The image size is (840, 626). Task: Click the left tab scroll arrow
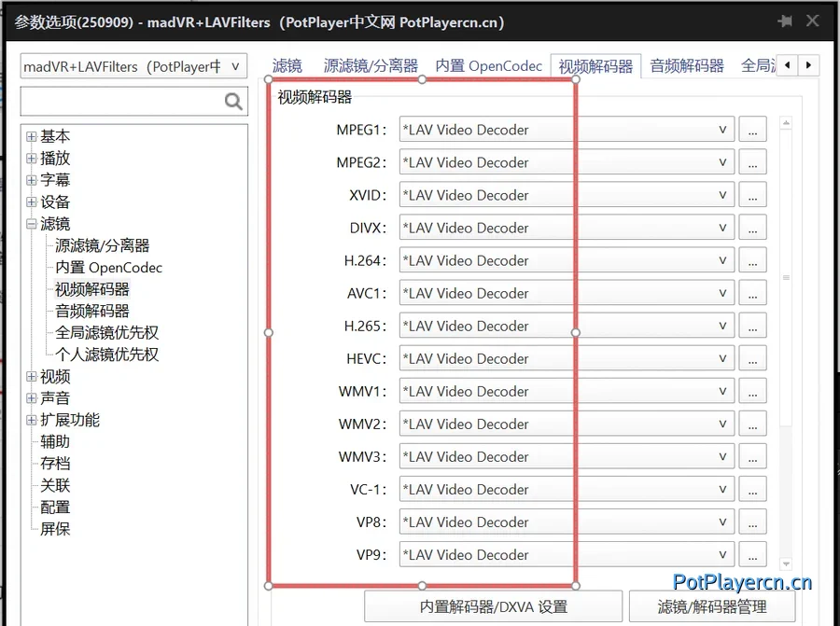pos(789,65)
